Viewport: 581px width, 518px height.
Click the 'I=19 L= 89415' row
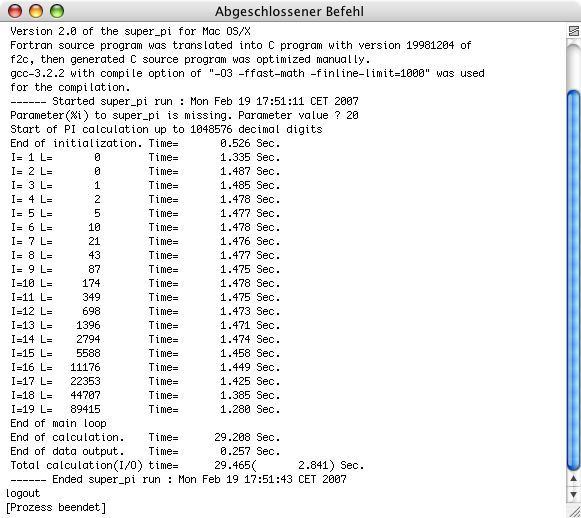click(145, 409)
